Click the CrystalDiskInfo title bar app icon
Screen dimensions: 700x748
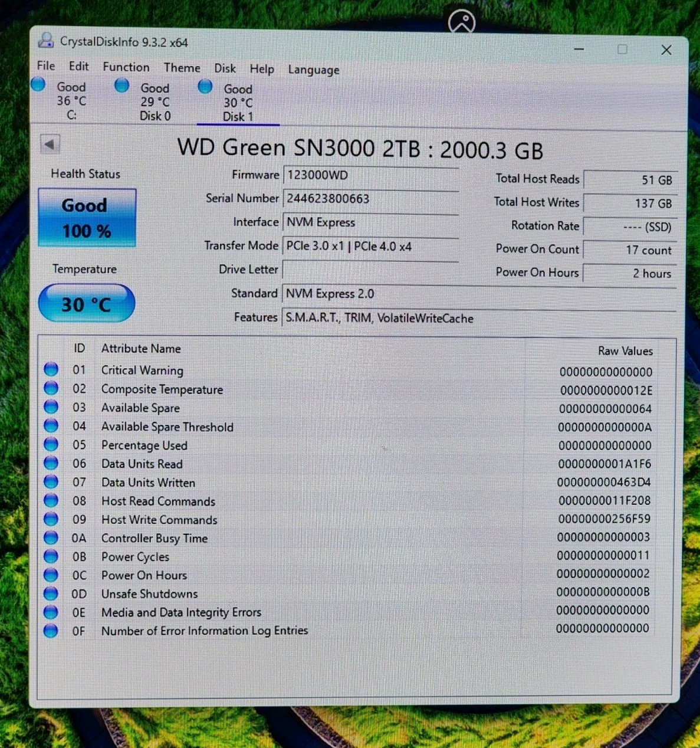click(x=45, y=41)
